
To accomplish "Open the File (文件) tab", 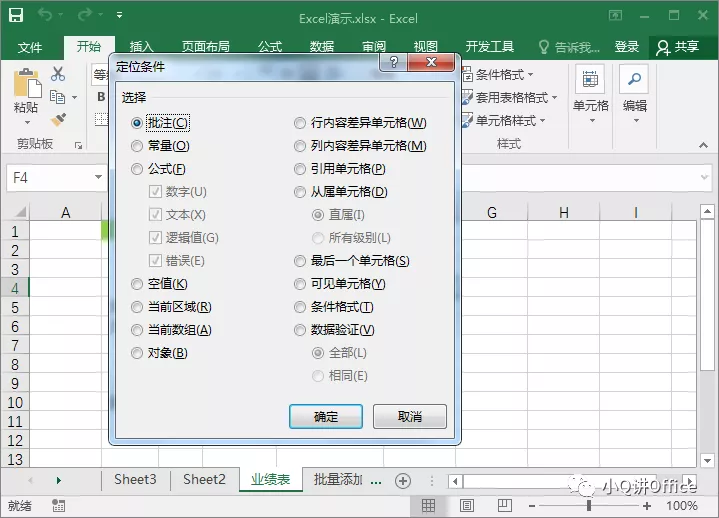I will [30, 47].
